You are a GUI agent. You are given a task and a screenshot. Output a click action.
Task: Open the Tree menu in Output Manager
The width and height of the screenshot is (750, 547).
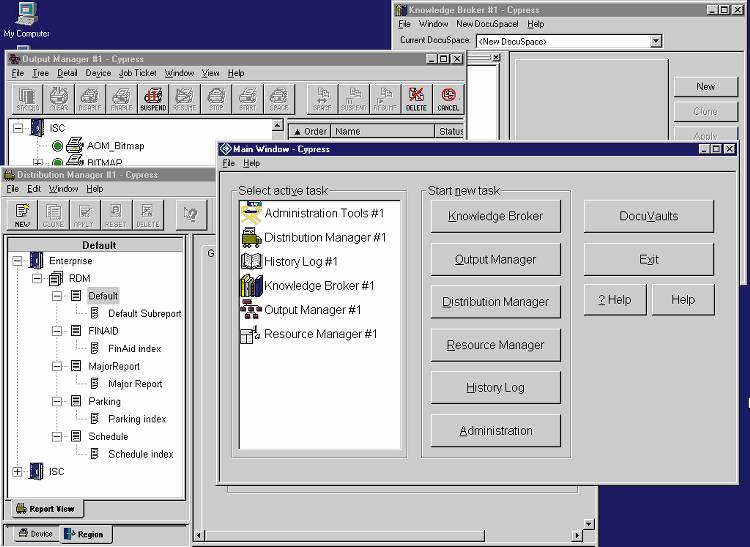(x=41, y=73)
